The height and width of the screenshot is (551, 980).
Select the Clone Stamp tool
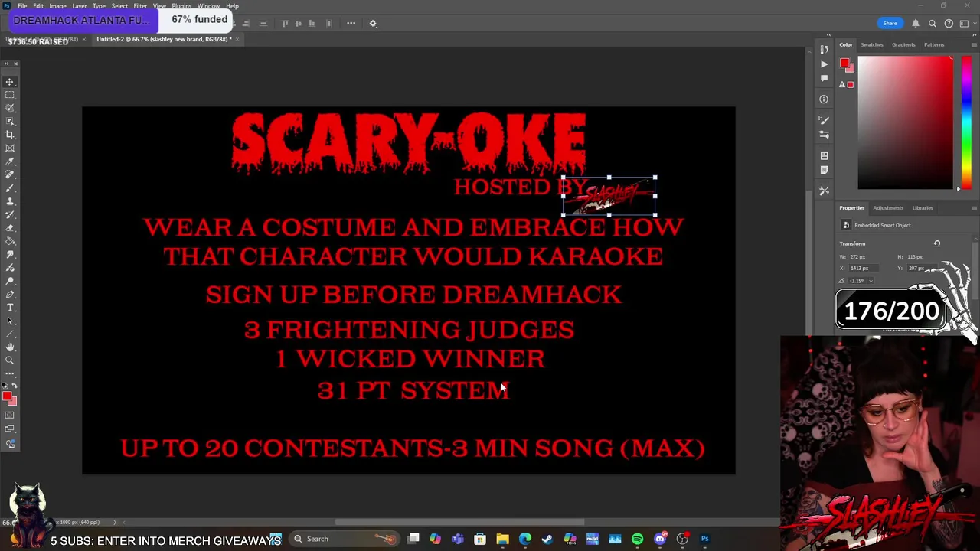[x=10, y=201]
